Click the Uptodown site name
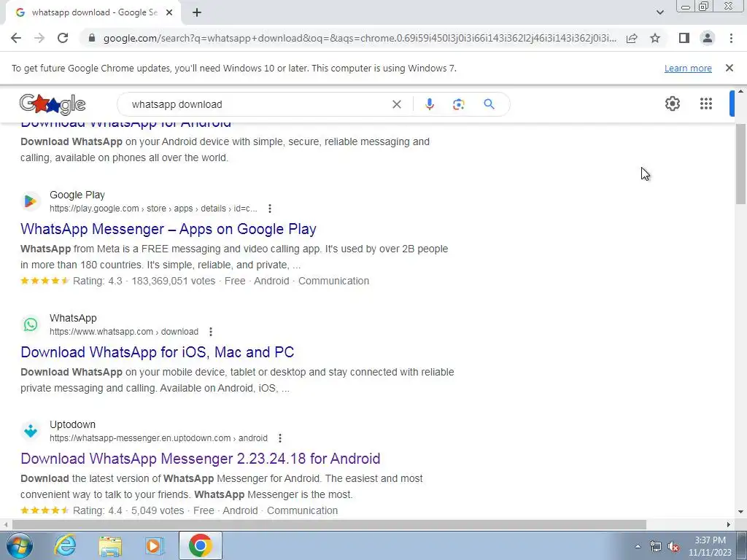 click(72, 424)
